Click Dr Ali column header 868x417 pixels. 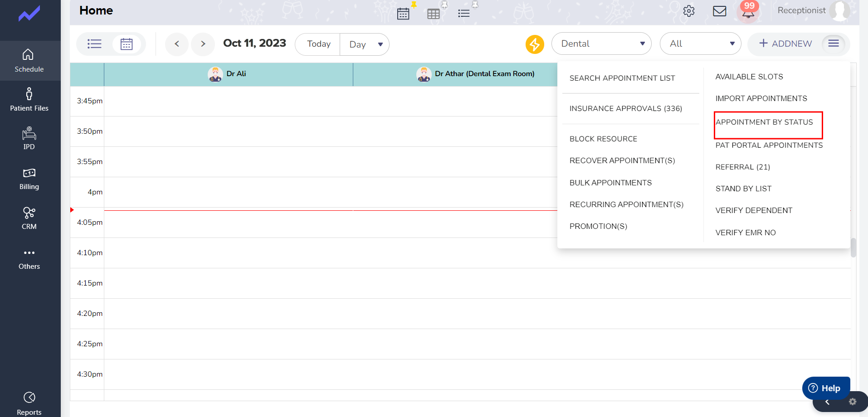point(229,74)
